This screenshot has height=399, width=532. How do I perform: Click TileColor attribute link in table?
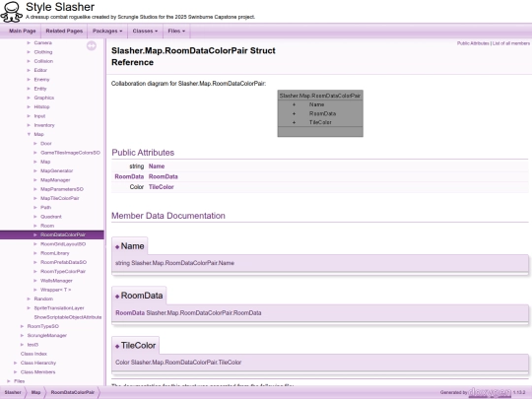(x=162, y=187)
